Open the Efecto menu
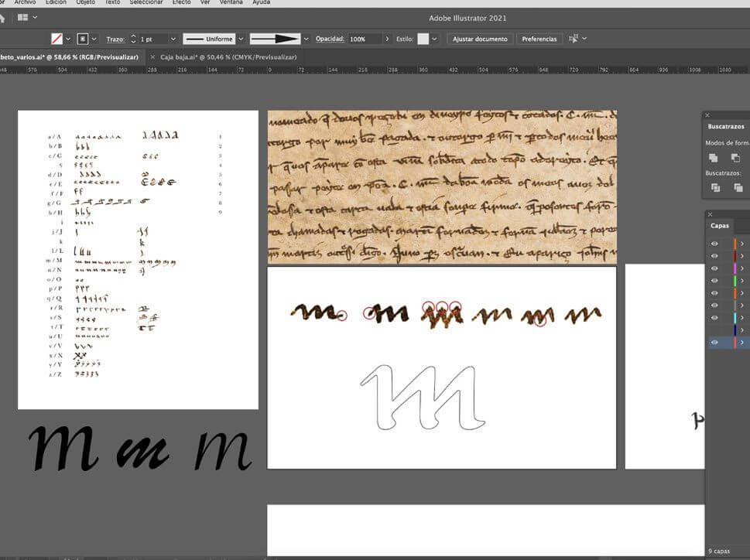750x560 pixels. coord(181,2)
